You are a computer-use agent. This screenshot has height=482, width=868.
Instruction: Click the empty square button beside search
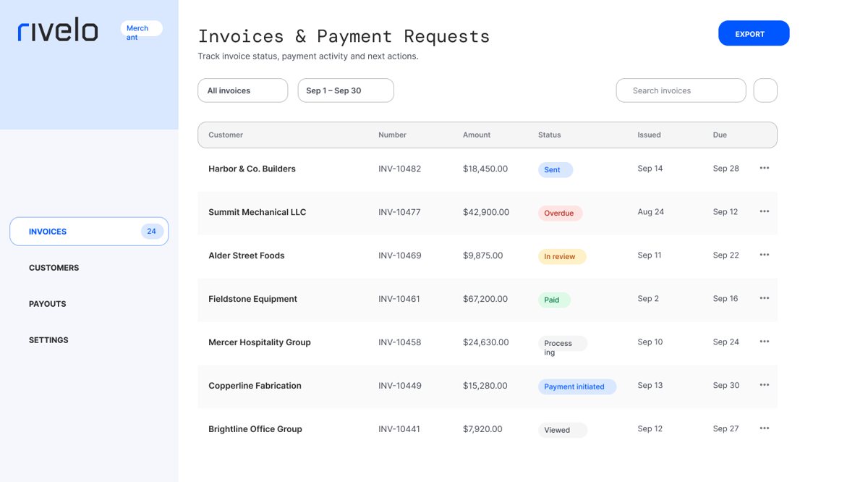click(x=765, y=90)
